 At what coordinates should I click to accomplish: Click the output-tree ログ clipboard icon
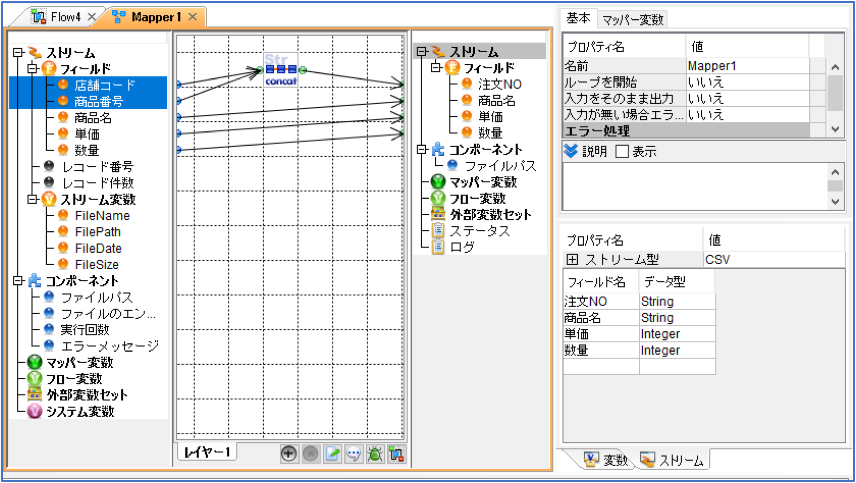[x=438, y=247]
